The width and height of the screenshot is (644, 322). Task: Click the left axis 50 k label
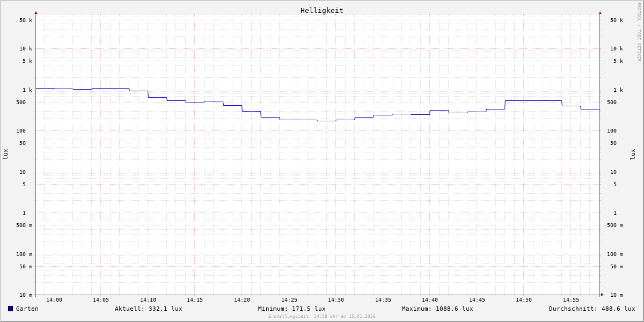click(26, 20)
